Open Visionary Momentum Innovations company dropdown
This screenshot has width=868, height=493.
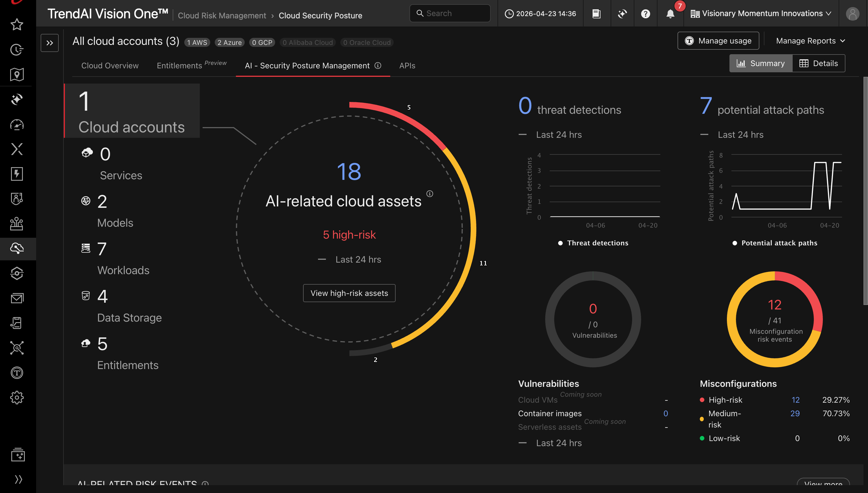tap(761, 14)
